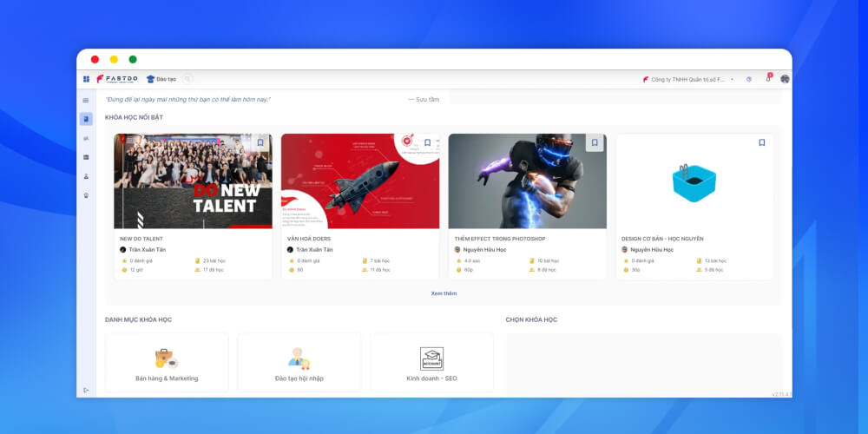Click VĂN HOÁ DOERS author avatar
868x434 pixels.
(x=290, y=250)
